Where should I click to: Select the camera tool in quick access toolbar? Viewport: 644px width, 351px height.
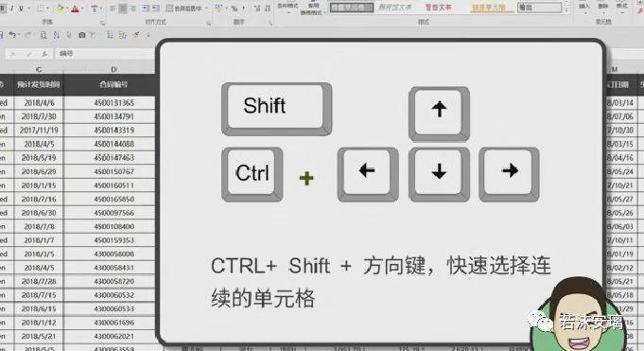[x=82, y=35]
